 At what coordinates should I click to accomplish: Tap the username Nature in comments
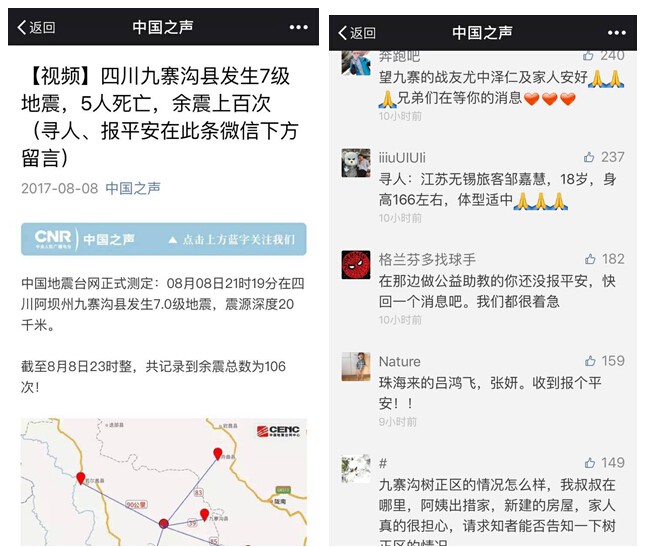coord(400,361)
